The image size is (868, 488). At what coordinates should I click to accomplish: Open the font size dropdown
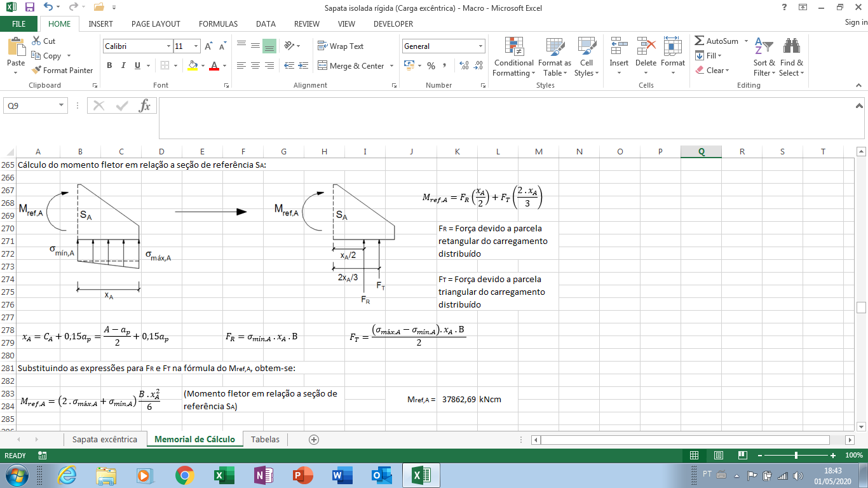[196, 46]
